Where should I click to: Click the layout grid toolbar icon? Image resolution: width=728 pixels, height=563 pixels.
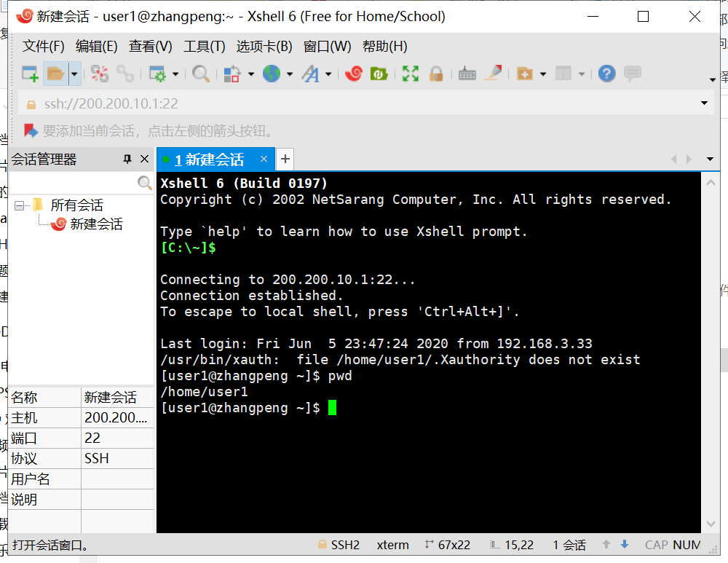(563, 74)
